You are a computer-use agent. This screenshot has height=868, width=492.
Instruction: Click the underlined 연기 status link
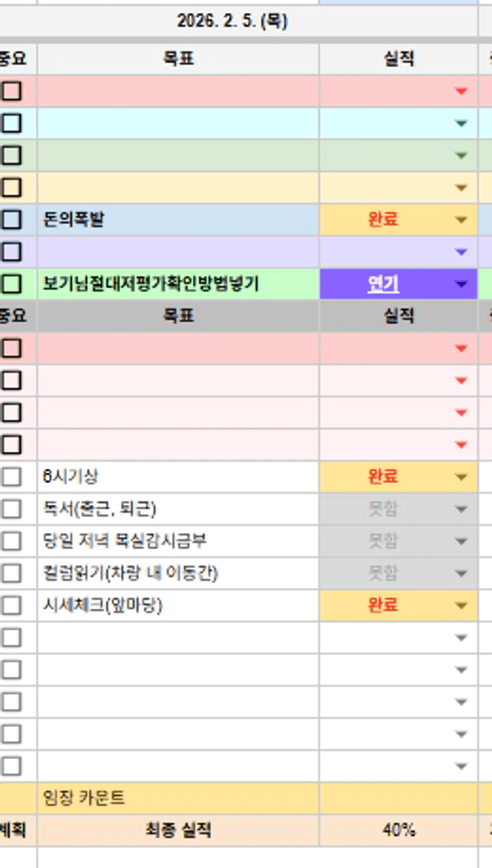click(x=383, y=285)
